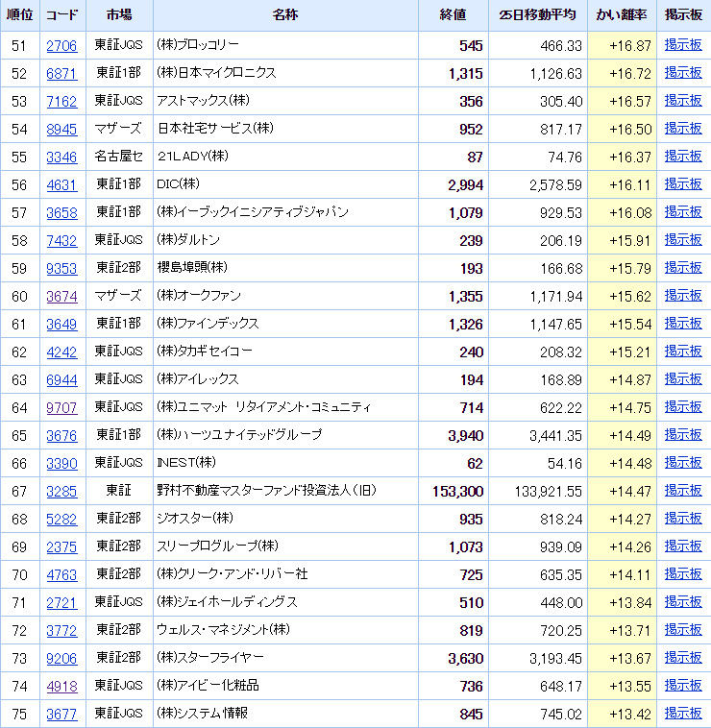Select deviation value +16.87 cell

pyautogui.click(x=622, y=45)
